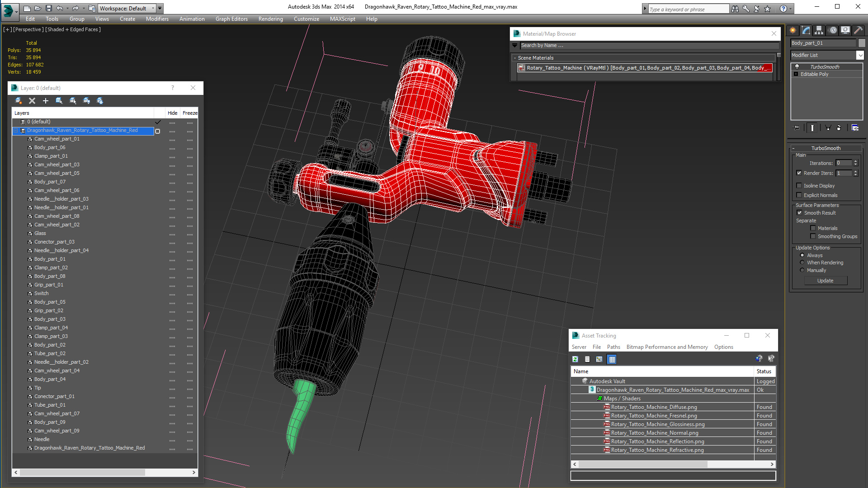Open the Motion command panel tab
This screenshot has height=488, width=868.
(832, 30)
